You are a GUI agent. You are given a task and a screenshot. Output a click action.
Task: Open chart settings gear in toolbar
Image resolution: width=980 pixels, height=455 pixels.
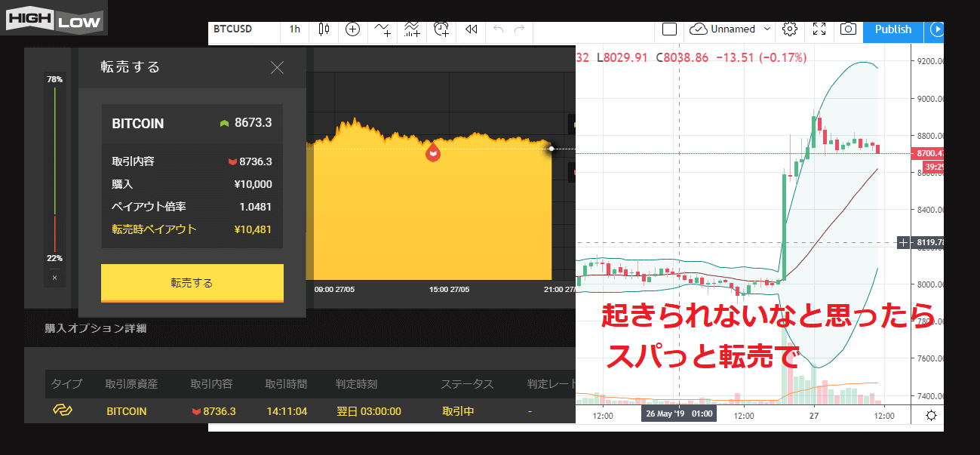(790, 29)
